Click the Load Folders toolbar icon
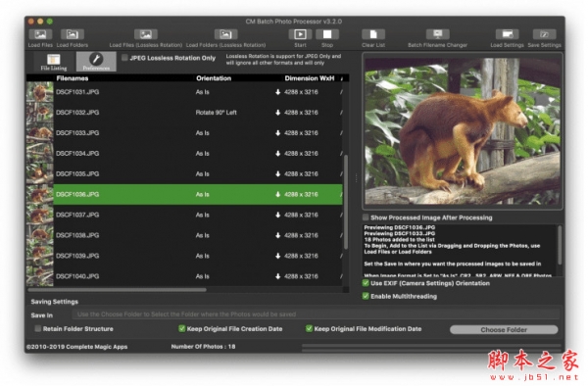Screen dimensions: 588x386 pos(72,34)
